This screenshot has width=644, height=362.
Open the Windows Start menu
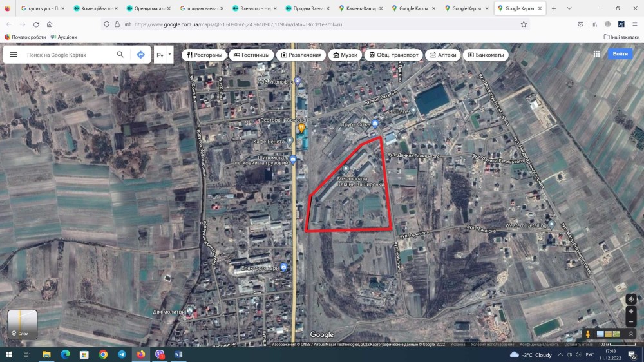[x=8, y=354]
